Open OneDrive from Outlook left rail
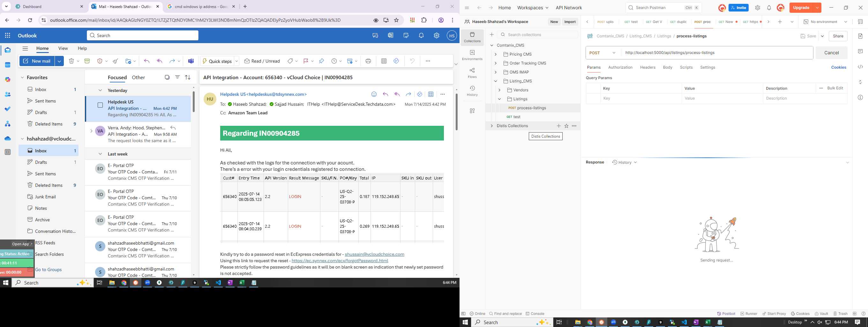The width and height of the screenshot is (868, 327). (7, 139)
